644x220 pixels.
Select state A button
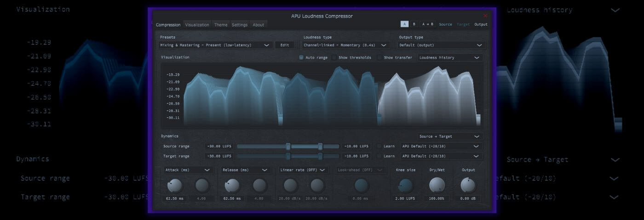click(x=404, y=24)
